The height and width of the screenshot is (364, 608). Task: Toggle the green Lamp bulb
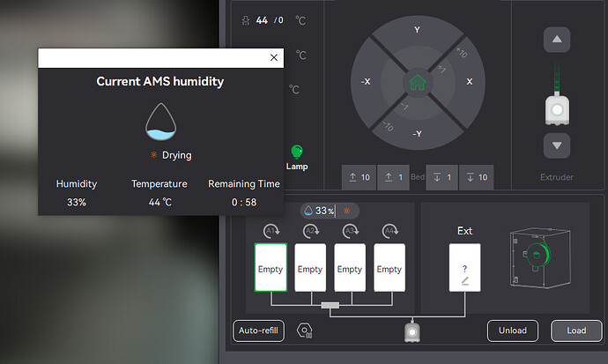[x=297, y=152]
